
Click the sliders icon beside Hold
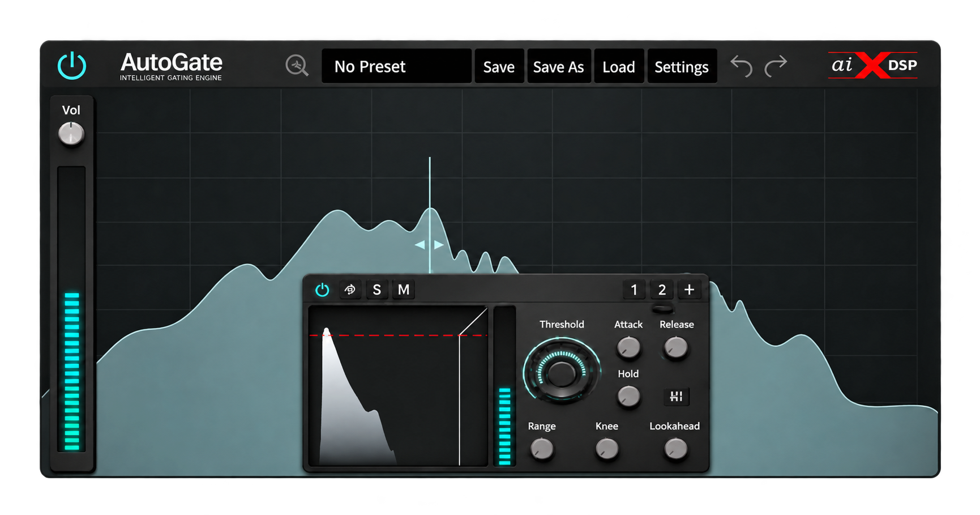click(x=676, y=396)
